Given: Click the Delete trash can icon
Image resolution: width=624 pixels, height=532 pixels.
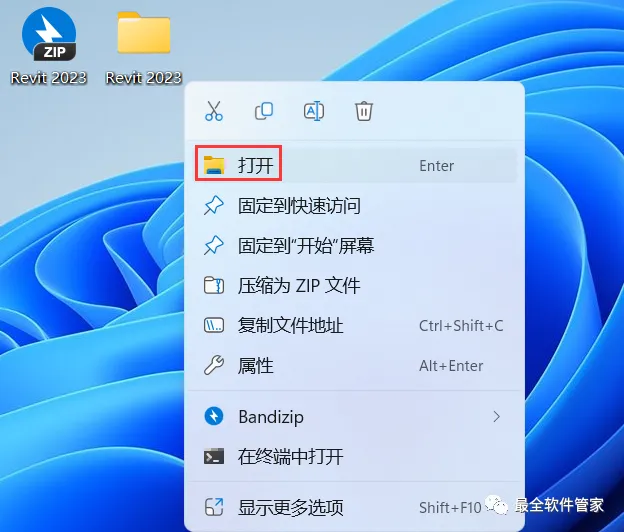Looking at the screenshot, I should [x=364, y=111].
